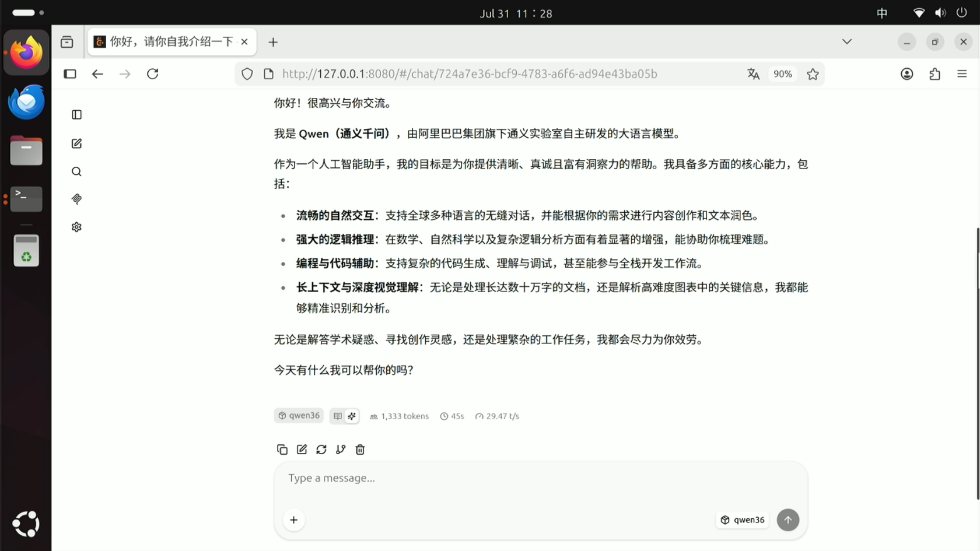Show reading view of message stats
The width and height of the screenshot is (980, 551).
pyautogui.click(x=337, y=416)
